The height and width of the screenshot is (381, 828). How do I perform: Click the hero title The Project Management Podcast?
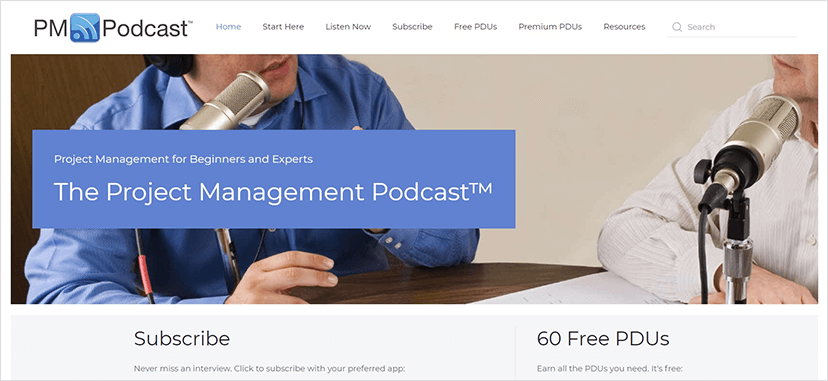coord(273,192)
